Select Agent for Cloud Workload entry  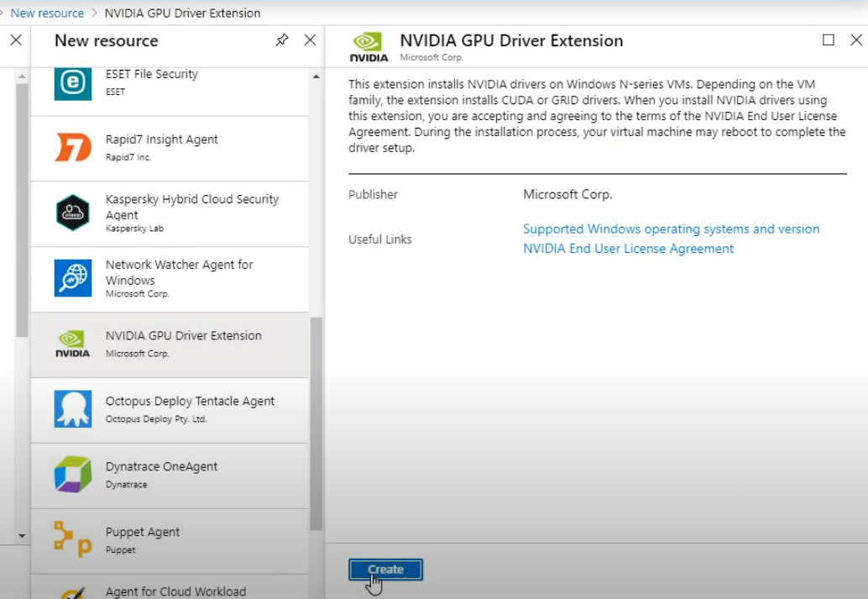[170, 586]
